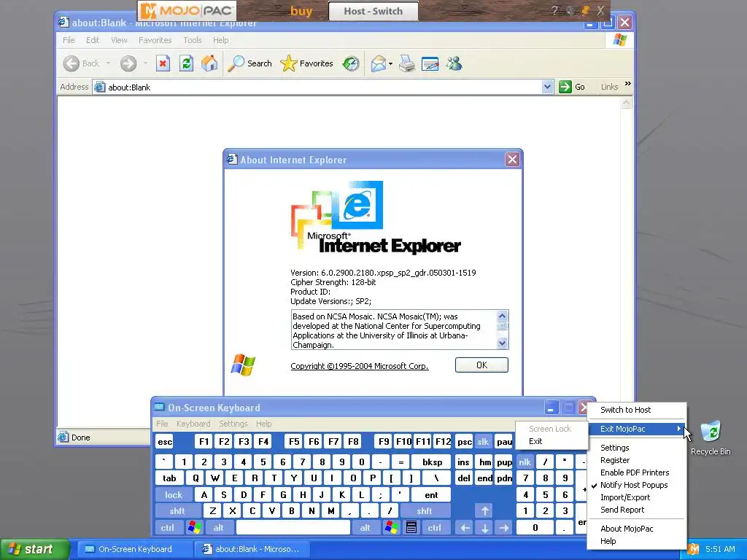
Task: Click the Host - Switch button
Action: 373,11
